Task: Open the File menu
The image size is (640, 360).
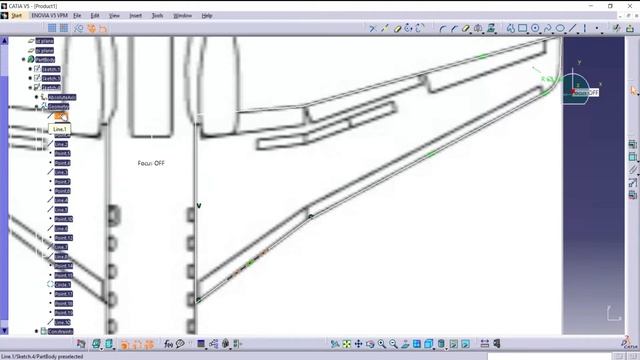Action: click(77, 16)
